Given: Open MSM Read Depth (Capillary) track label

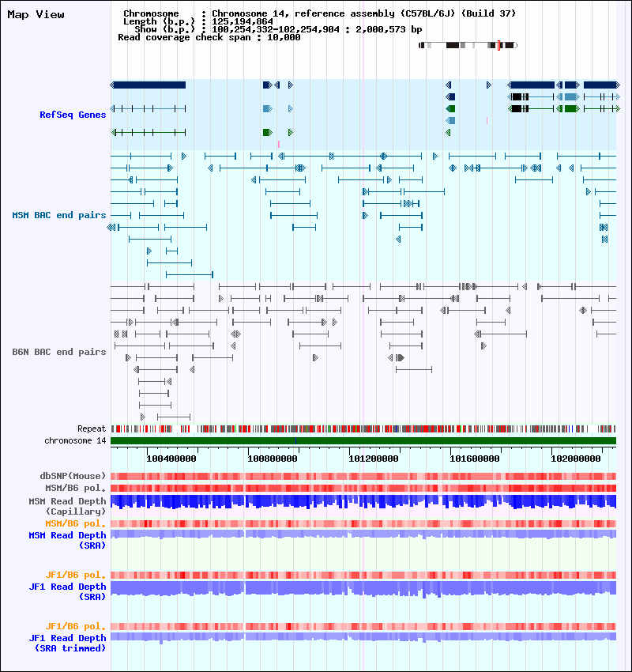Looking at the screenshot, I should click(x=67, y=506).
